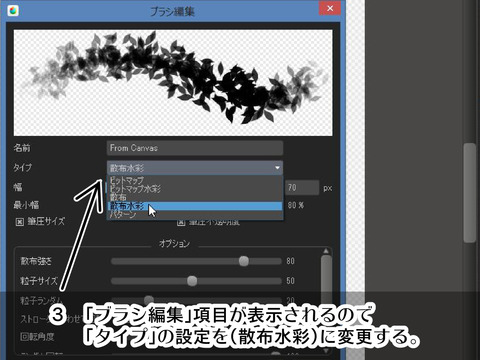
Task: Click the 粒子サイズ value 50
Action: pos(290,281)
